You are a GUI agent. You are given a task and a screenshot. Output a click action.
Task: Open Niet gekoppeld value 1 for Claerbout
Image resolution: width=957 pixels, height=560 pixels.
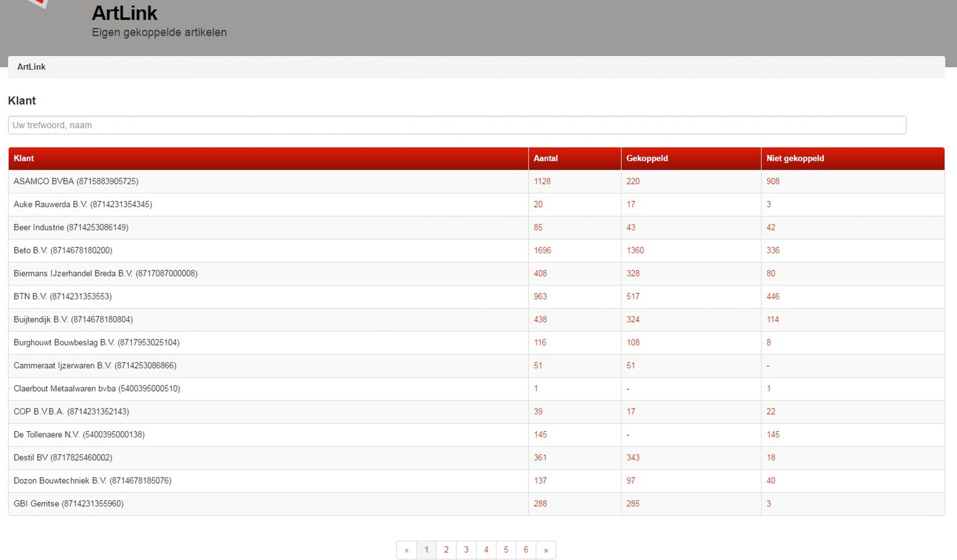click(x=769, y=389)
